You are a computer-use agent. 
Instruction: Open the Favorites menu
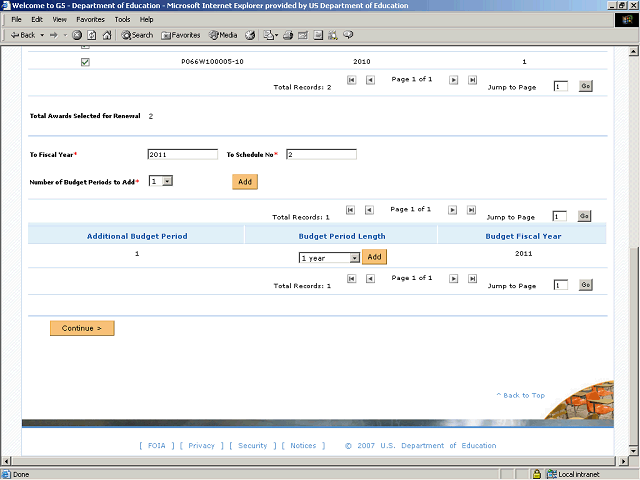coord(90,19)
